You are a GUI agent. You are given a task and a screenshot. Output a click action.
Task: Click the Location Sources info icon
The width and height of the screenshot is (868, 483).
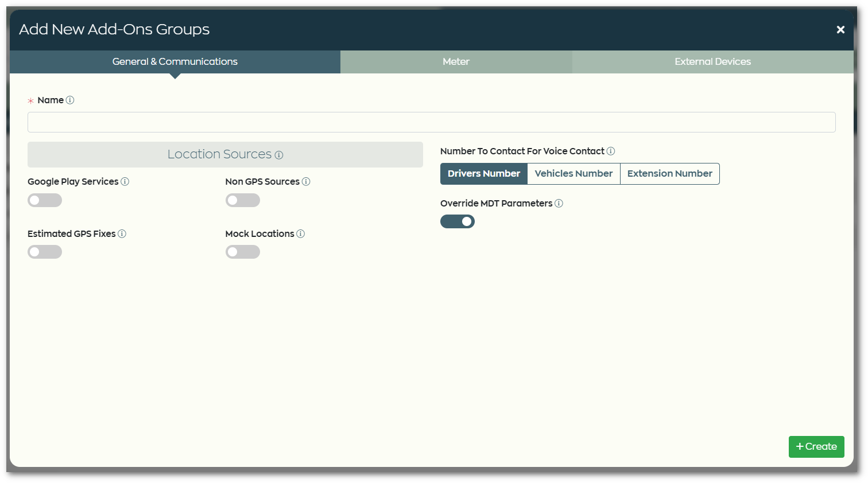pyautogui.click(x=279, y=155)
